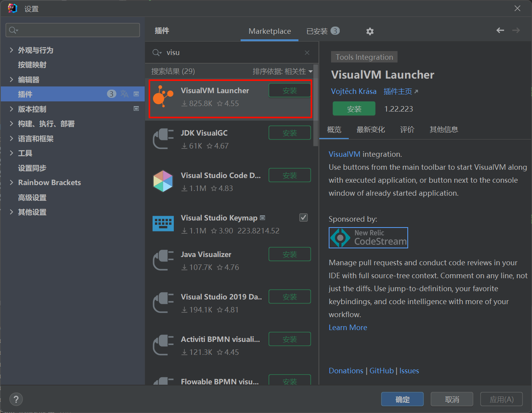Expand the 编辑器 settings group
Viewport: 532px width, 413px height.
tap(11, 79)
